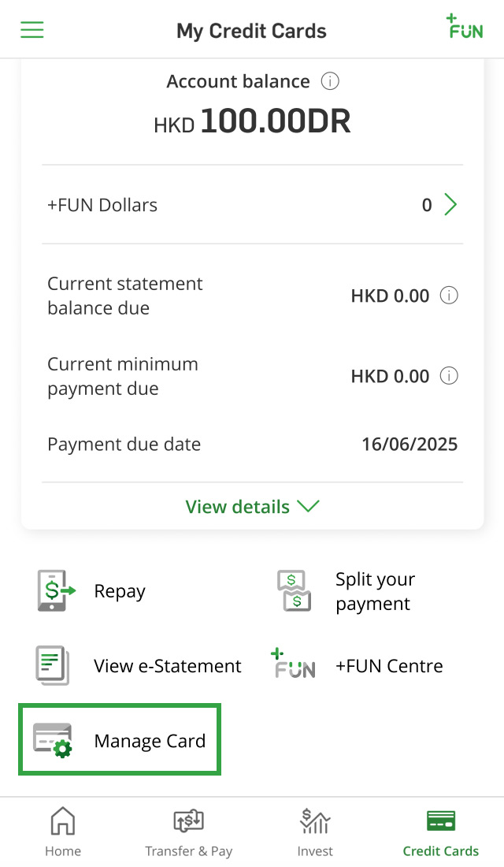Expand +FUN Dollars with chevron arrow

coord(450,205)
